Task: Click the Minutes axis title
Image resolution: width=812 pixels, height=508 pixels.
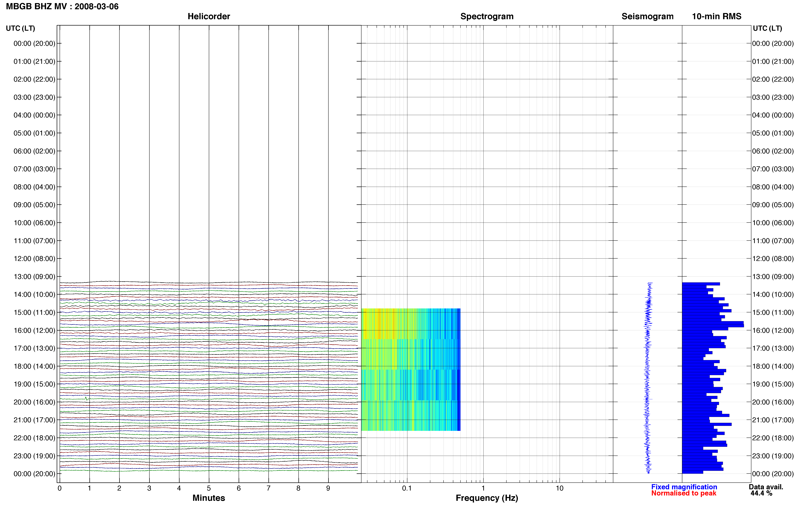Action: click(208, 498)
